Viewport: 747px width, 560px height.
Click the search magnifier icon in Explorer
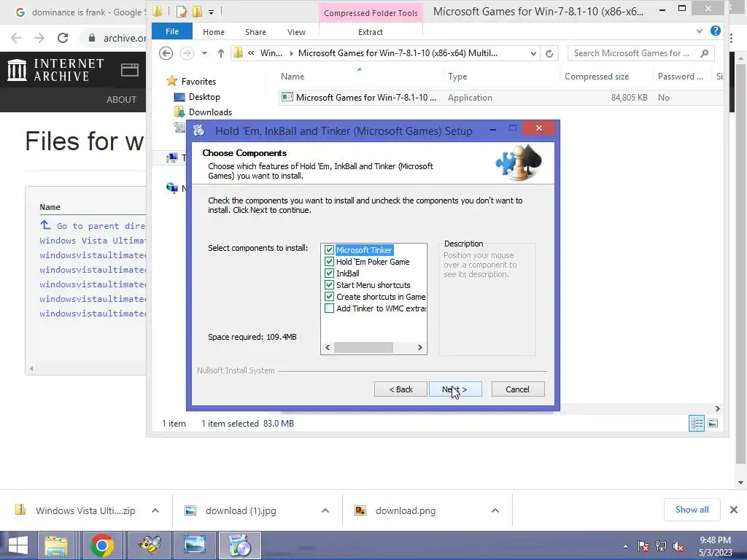(x=704, y=52)
